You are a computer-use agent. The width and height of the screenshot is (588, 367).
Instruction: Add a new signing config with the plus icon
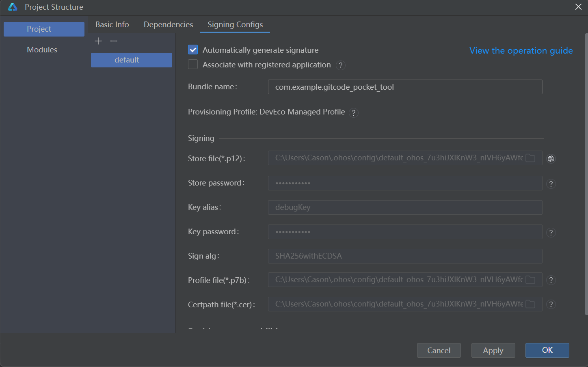tap(98, 41)
